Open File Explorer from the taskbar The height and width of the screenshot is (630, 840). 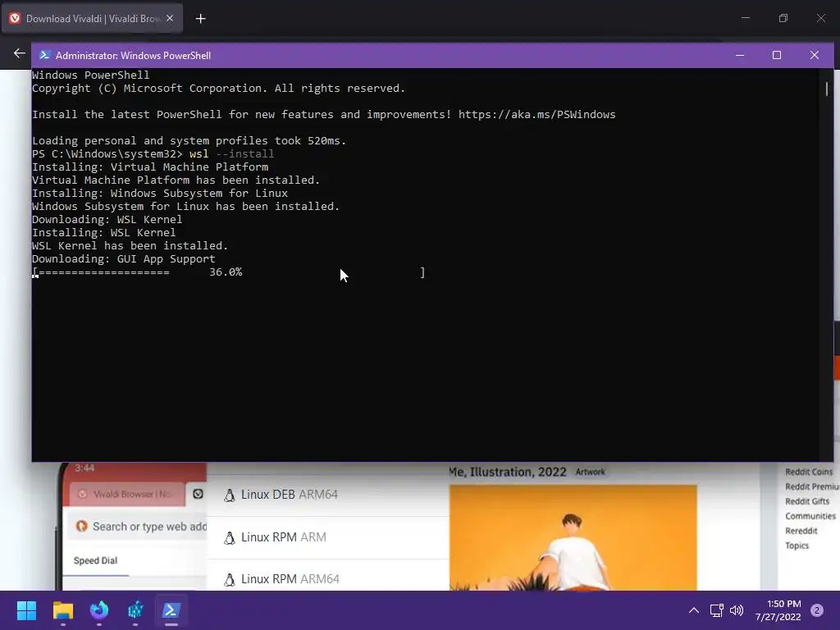click(x=62, y=610)
